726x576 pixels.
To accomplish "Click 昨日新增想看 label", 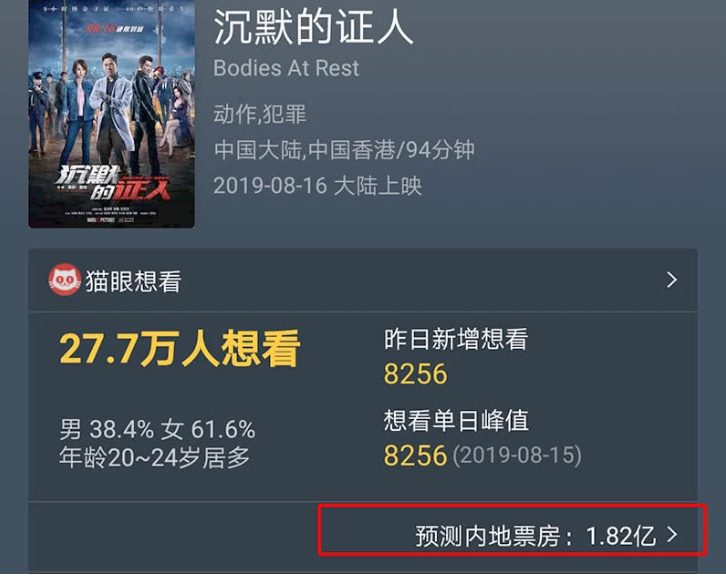I will pyautogui.click(x=456, y=339).
